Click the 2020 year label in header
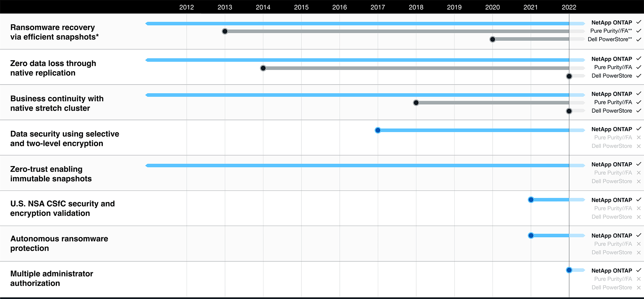The width and height of the screenshot is (644, 299). pos(493,7)
